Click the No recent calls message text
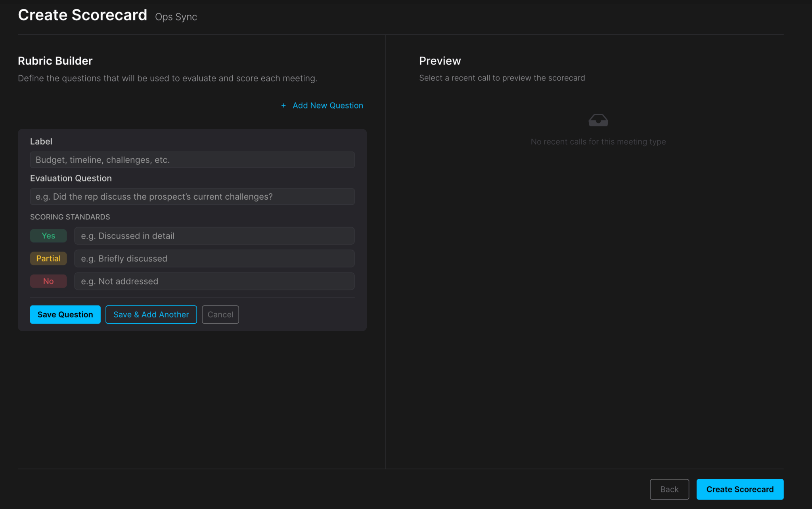Image resolution: width=812 pixels, height=509 pixels. point(598,142)
